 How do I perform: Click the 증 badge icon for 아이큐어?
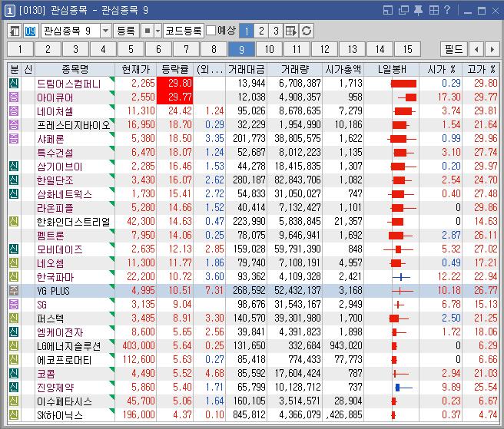(x=14, y=97)
